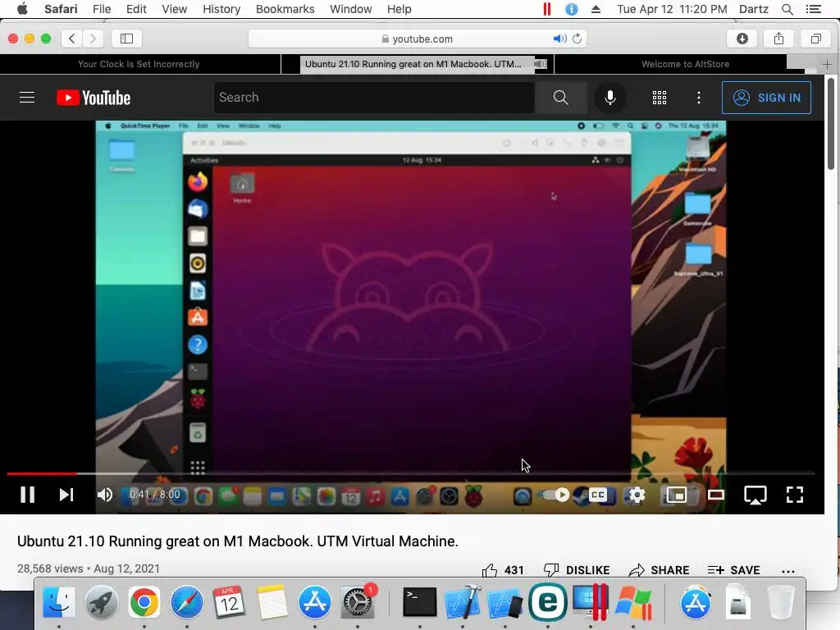
Task: Toggle closed captions CC button
Action: click(597, 495)
